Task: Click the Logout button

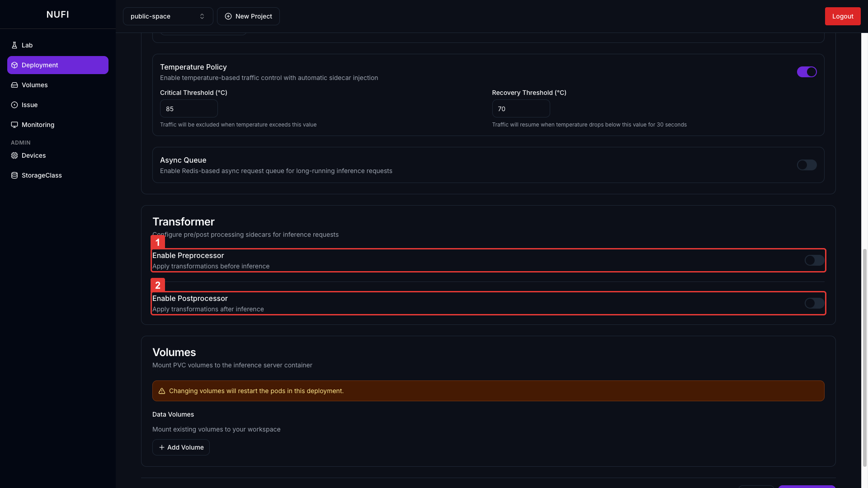Action: pos(842,16)
